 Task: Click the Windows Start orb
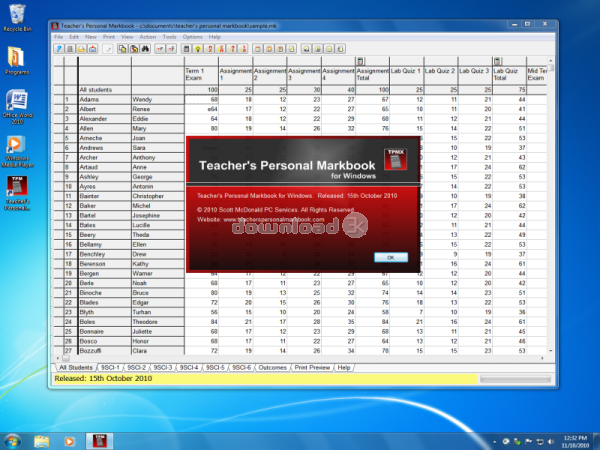(12, 441)
